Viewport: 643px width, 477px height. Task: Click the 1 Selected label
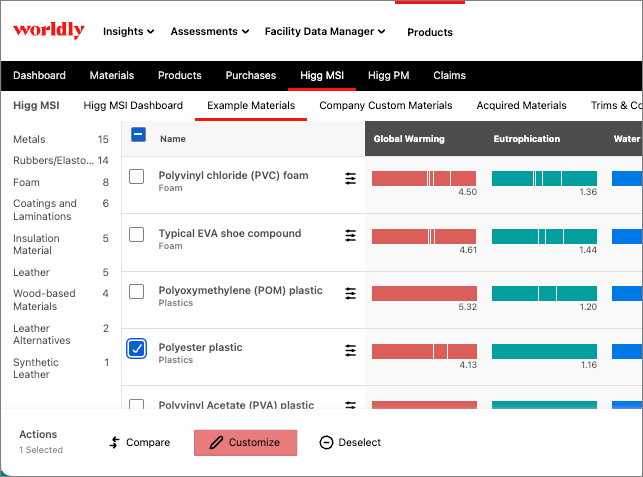tap(41, 450)
